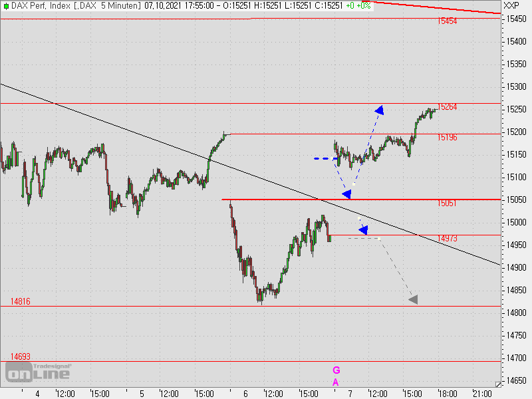Screen dimensions: 532x399
Task: Click the green candle icon in the title bar
Action: [7, 7]
